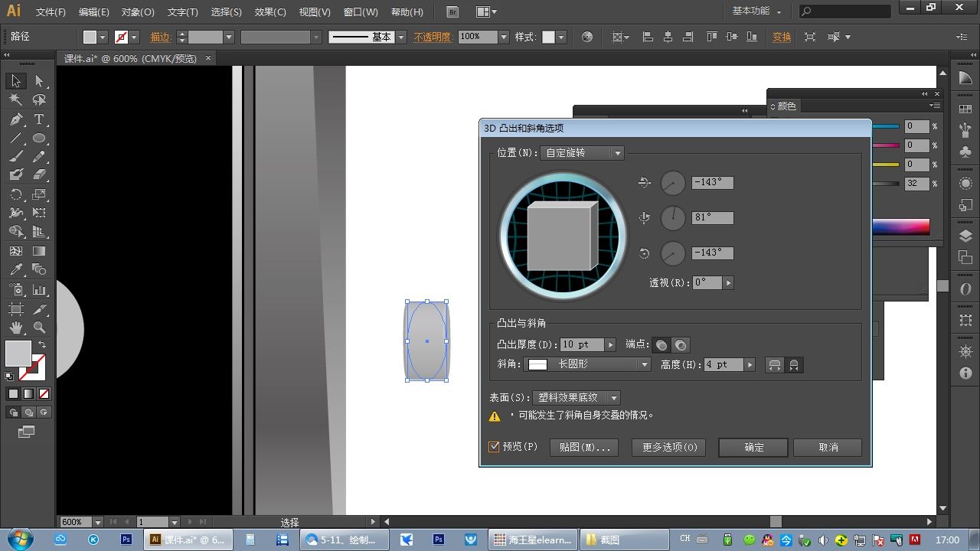The height and width of the screenshot is (551, 980).
Task: Open the 效果(C) menu
Action: click(270, 12)
